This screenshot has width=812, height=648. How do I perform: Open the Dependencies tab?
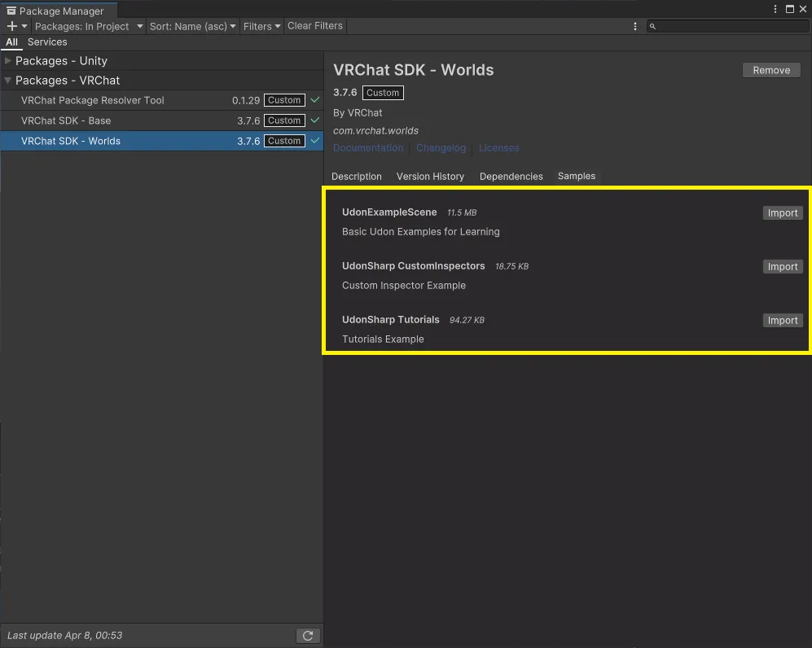pyautogui.click(x=511, y=177)
